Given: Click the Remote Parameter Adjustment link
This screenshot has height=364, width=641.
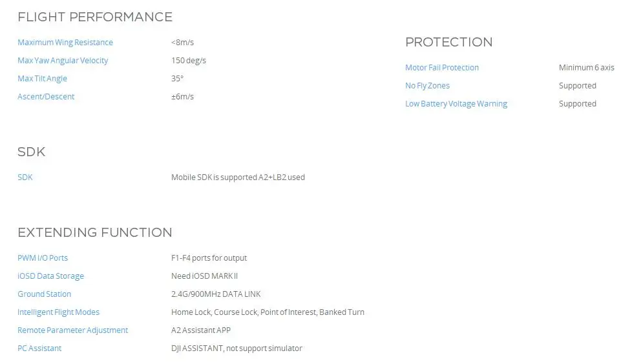Looking at the screenshot, I should point(72,330).
